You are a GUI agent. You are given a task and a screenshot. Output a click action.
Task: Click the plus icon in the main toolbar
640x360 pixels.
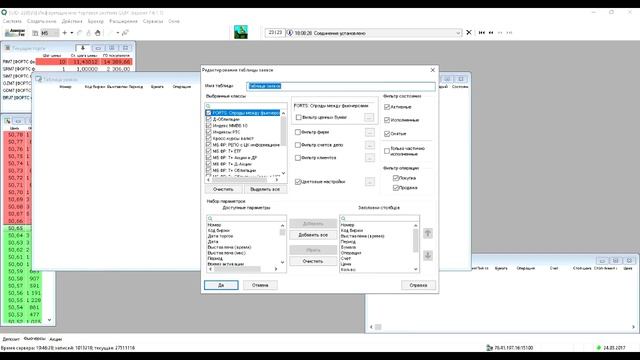coord(64,33)
